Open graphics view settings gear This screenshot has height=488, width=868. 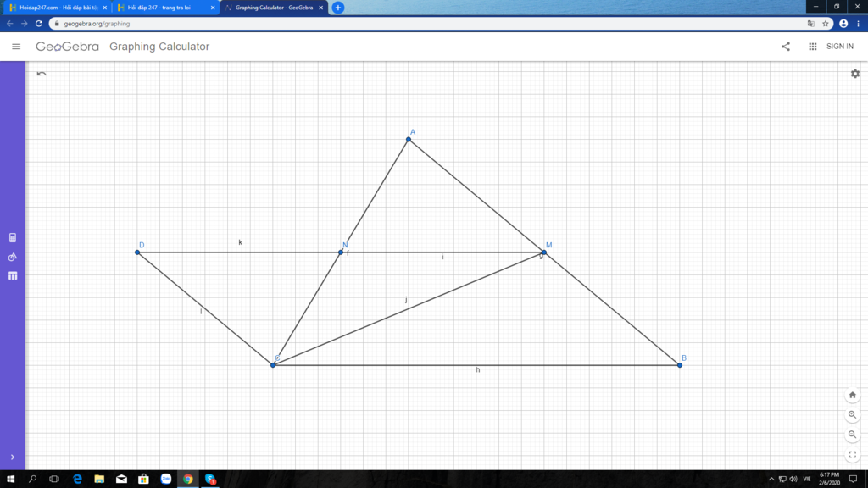click(855, 74)
